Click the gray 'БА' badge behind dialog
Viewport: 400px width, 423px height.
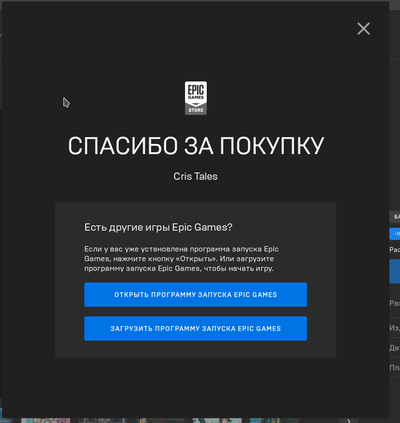395,217
